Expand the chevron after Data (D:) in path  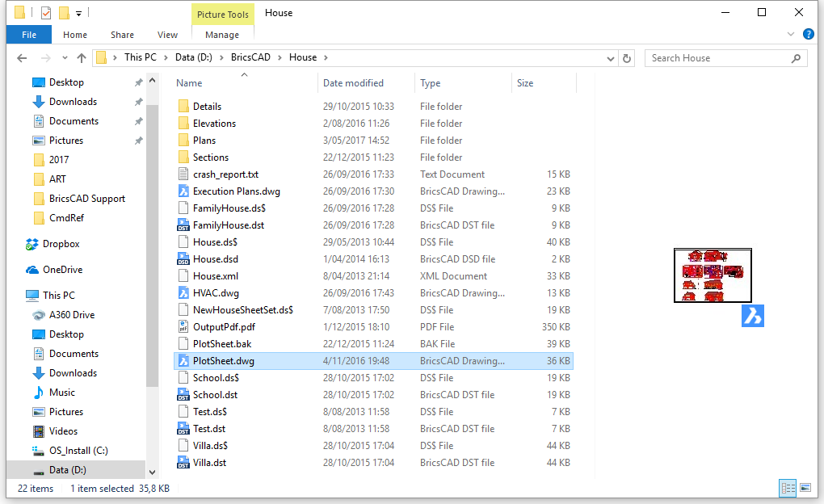pos(221,58)
